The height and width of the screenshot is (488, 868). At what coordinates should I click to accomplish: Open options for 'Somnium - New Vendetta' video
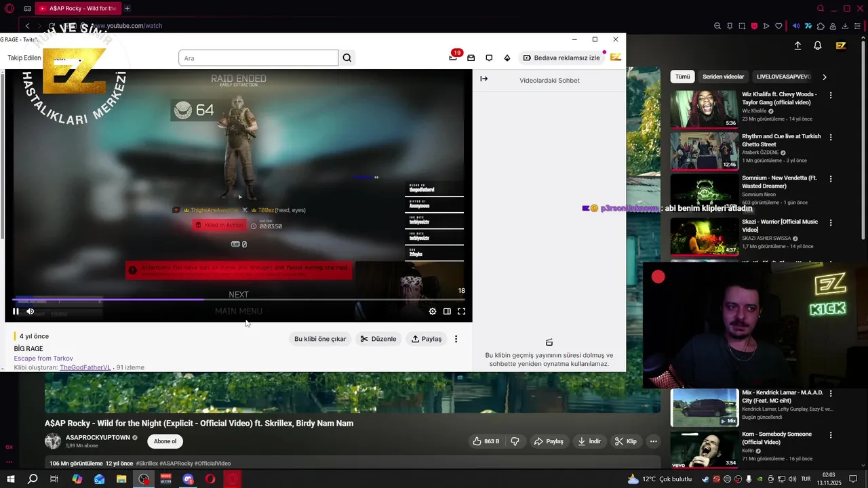point(831,179)
